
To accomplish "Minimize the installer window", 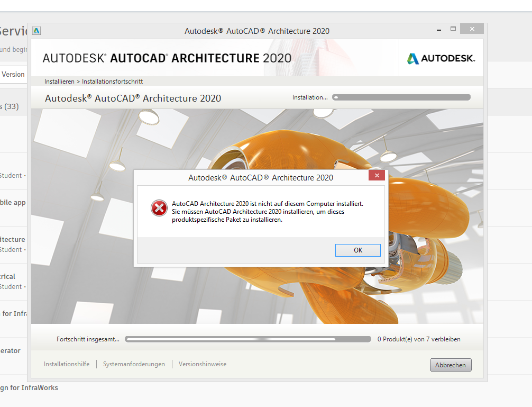I will click(x=439, y=30).
